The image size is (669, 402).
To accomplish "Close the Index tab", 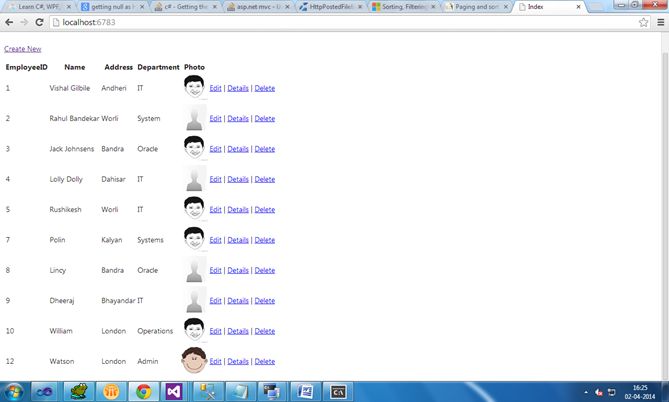I will (578, 7).
